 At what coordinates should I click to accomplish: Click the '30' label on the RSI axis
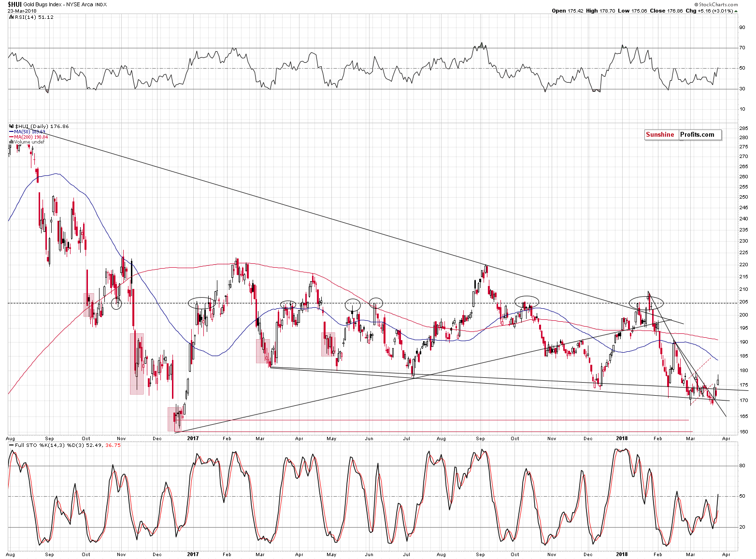click(742, 89)
